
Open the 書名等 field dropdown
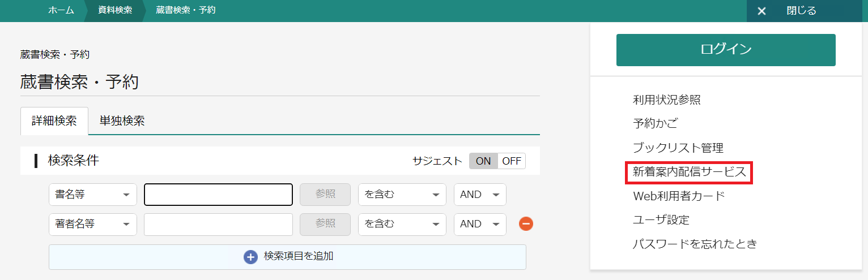[92, 195]
